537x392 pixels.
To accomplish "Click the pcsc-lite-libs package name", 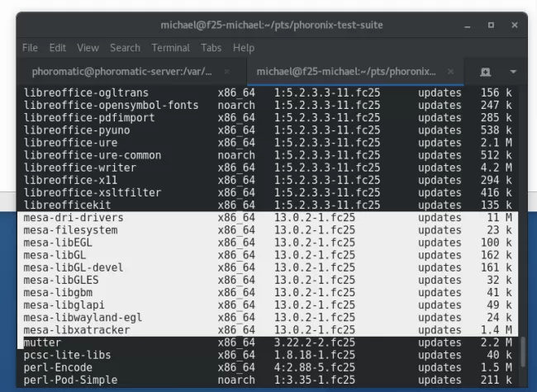I will point(67,355).
